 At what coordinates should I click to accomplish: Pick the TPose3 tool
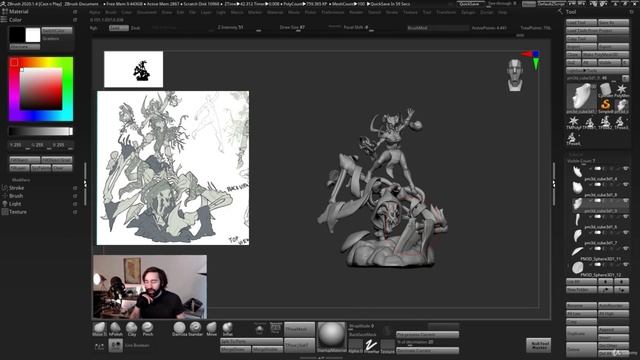(x=621, y=122)
